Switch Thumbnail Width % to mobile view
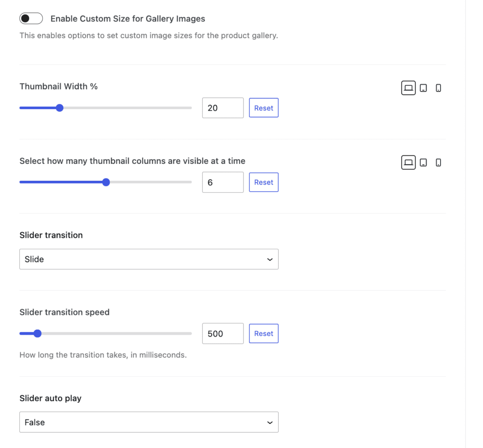Viewport: 483px width, 448px height. 438,88
